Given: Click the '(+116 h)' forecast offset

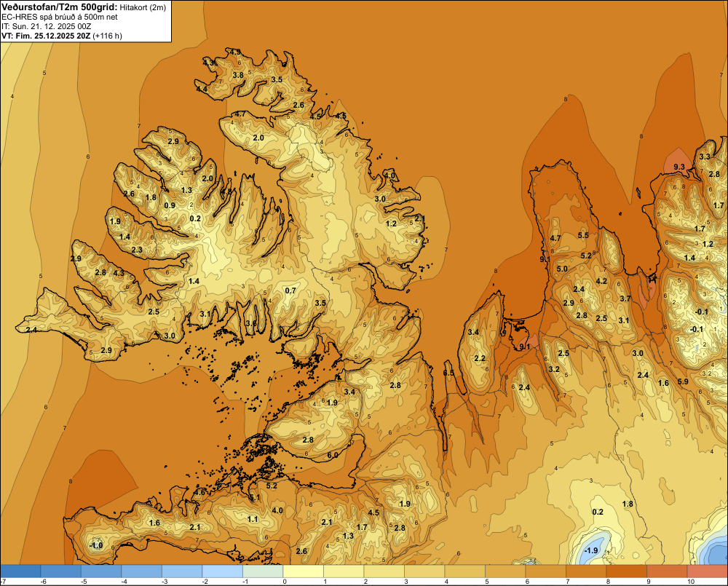Looking at the screenshot, I should point(107,36).
